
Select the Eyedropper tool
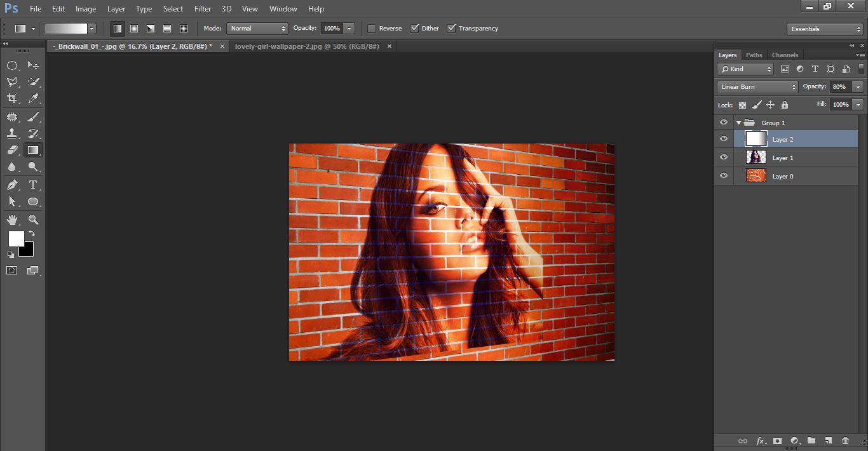pos(33,98)
